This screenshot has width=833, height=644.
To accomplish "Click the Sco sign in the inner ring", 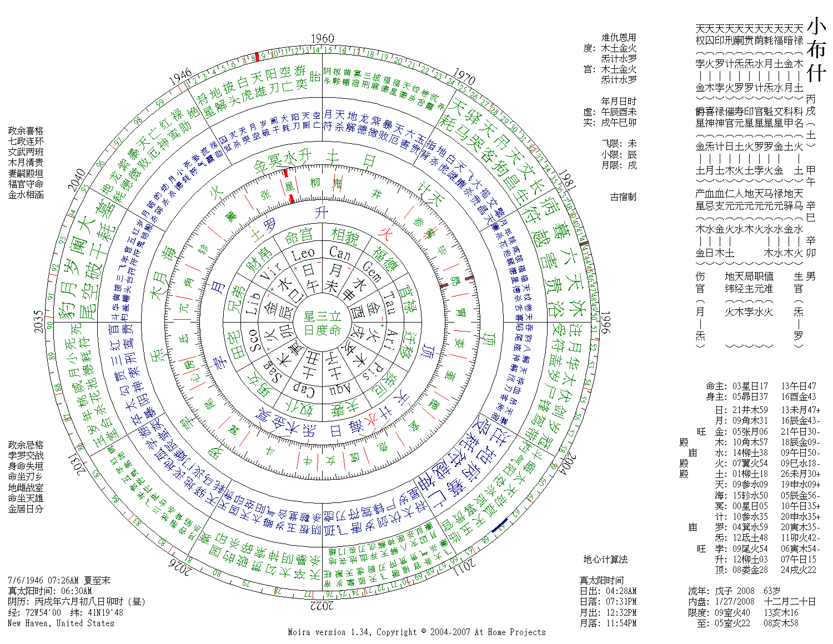I will (x=254, y=340).
